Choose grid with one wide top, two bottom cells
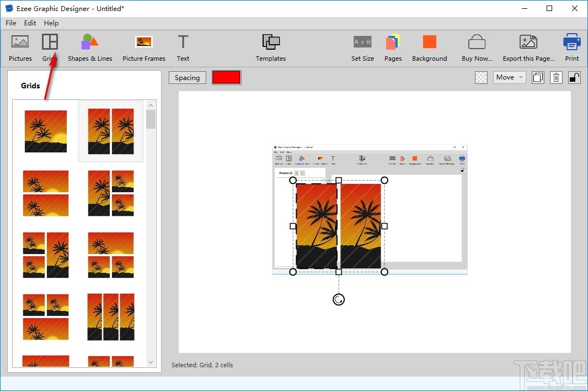The image size is (588, 391). [111, 255]
